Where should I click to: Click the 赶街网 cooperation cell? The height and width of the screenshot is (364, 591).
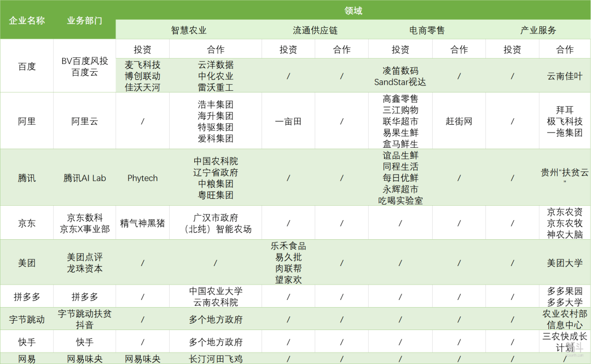pos(459,121)
